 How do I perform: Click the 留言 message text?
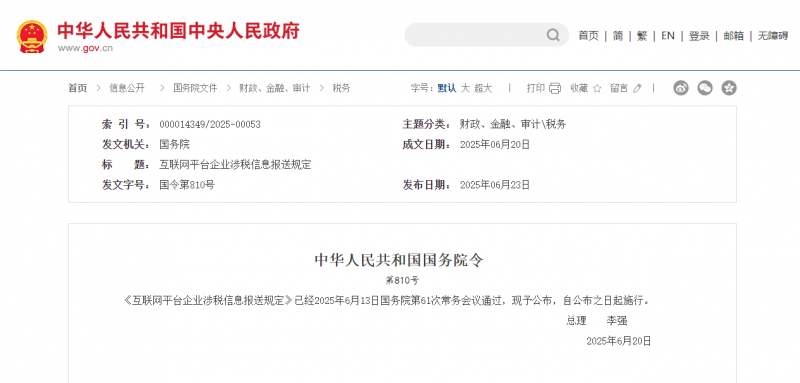click(619, 88)
